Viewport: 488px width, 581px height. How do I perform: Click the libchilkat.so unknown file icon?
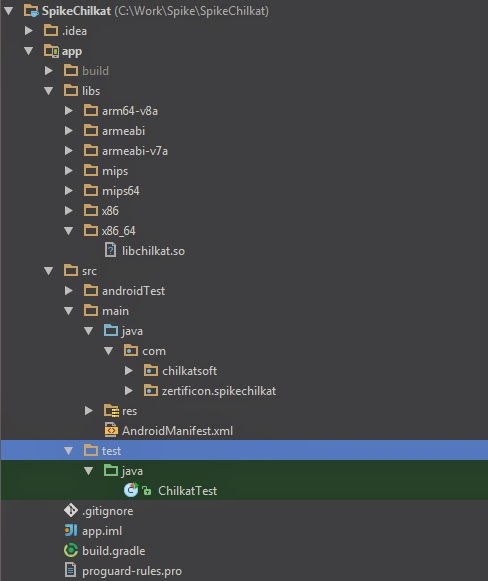click(110, 250)
